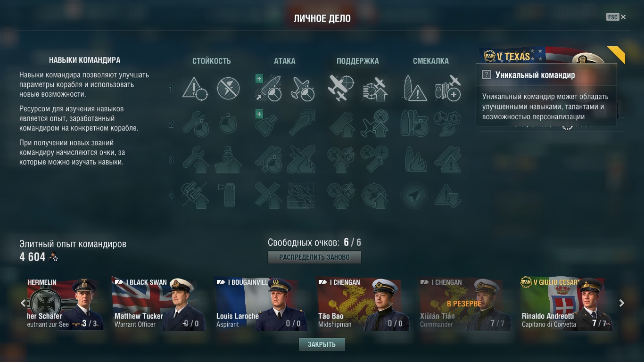The image size is (644, 362).
Task: Click Распределить заново button
Action: click(x=314, y=257)
